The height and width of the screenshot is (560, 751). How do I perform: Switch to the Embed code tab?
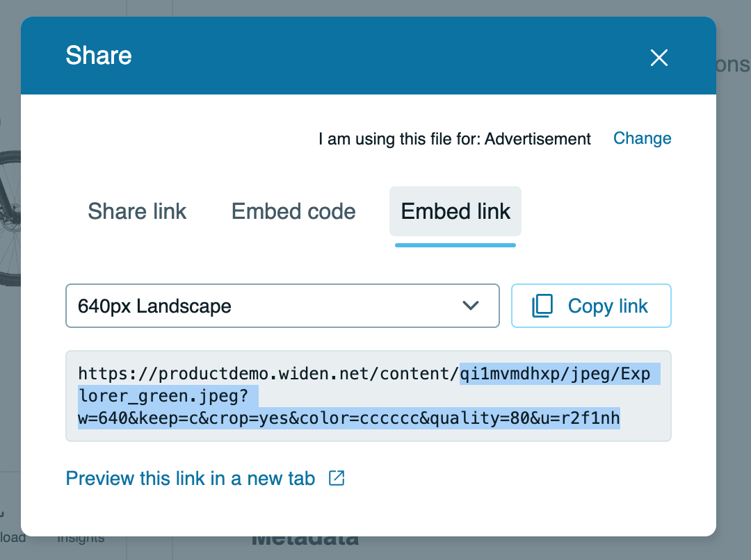[x=293, y=211]
